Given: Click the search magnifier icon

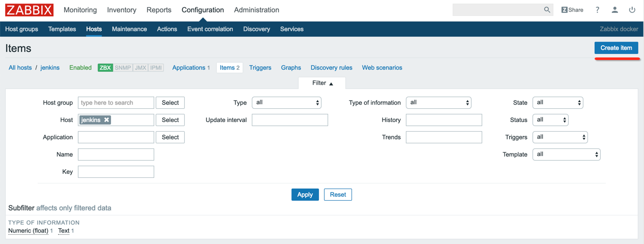Looking at the screenshot, I should [x=547, y=10].
